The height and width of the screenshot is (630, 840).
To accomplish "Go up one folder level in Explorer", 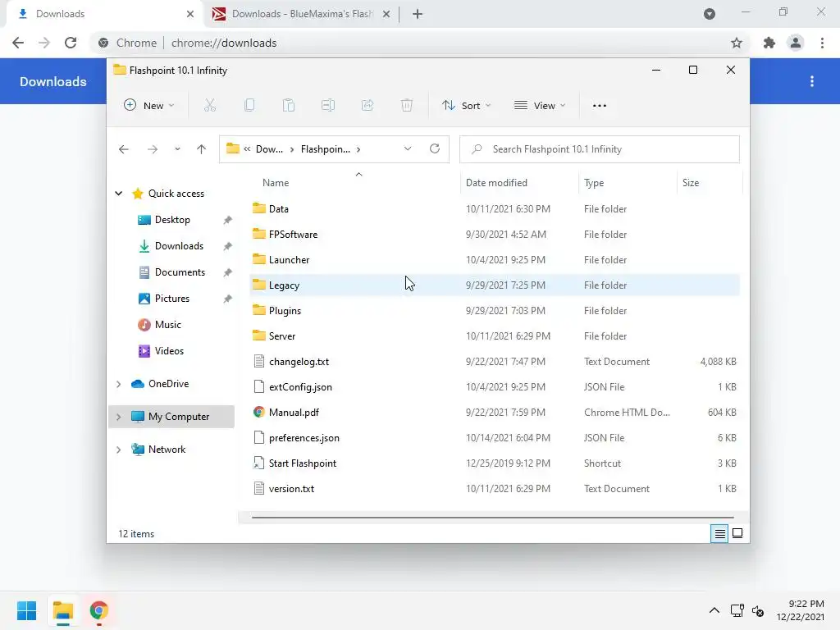I will coord(202,149).
